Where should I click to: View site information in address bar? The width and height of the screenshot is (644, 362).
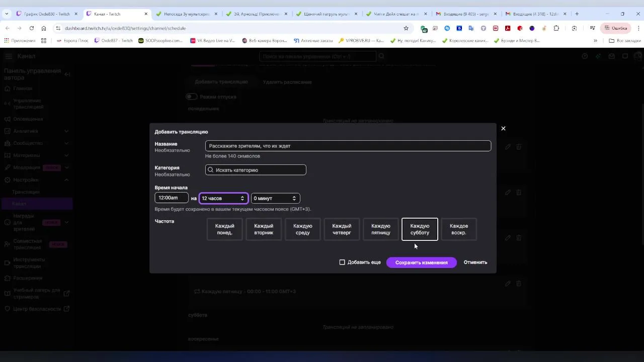pos(58,28)
